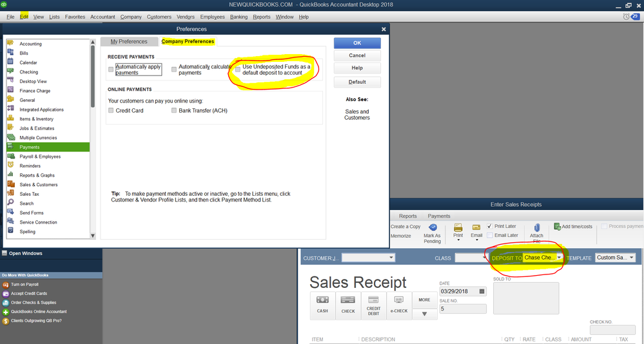Click OK in Preferences dialog
Screen dimensions: 644x344
tap(357, 43)
